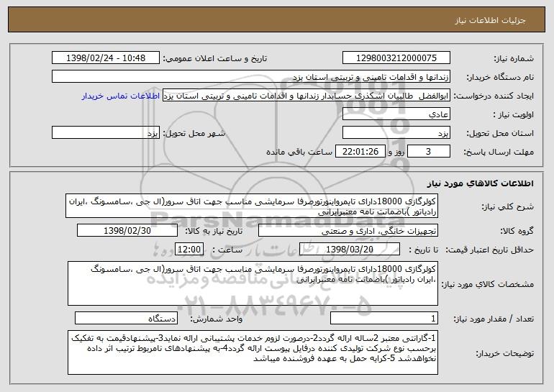Click the remaining days field showing 3
The width and height of the screenshot is (554, 392).
tap(429, 152)
